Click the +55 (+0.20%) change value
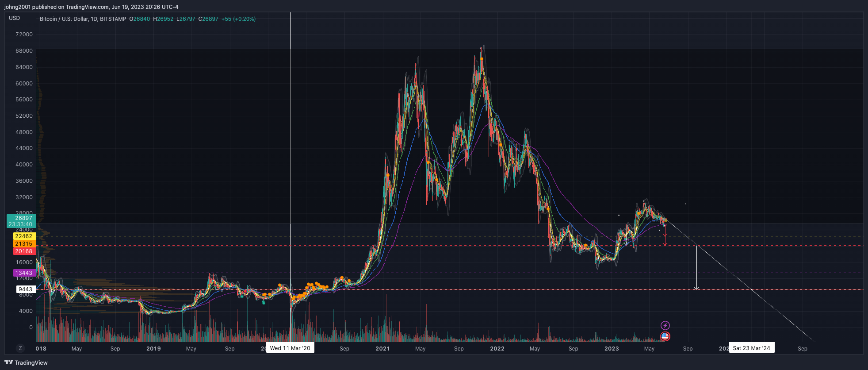Screen dimensions: 868x370 click(238, 19)
